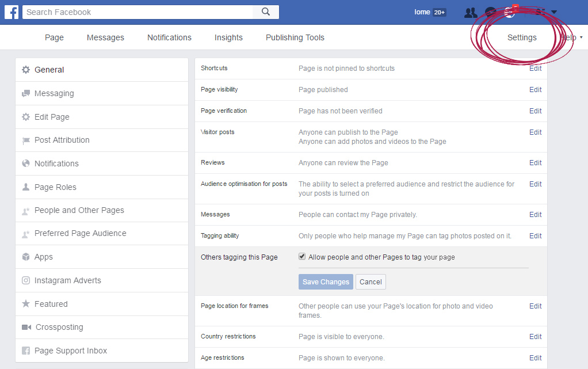Viewport: 588px width, 369px height.
Task: Select the Post Attribution flag icon
Action: [x=26, y=140]
